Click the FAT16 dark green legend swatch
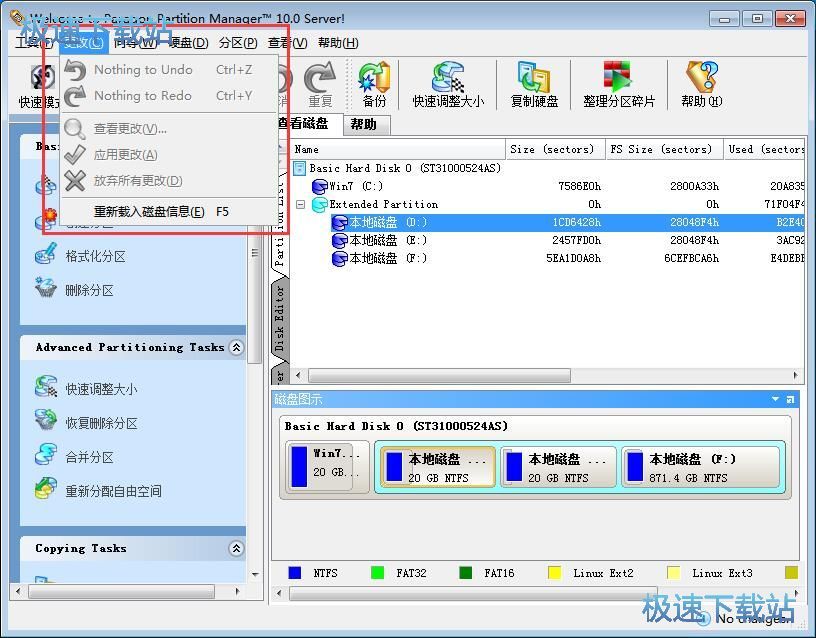This screenshot has width=816, height=638. [x=466, y=573]
